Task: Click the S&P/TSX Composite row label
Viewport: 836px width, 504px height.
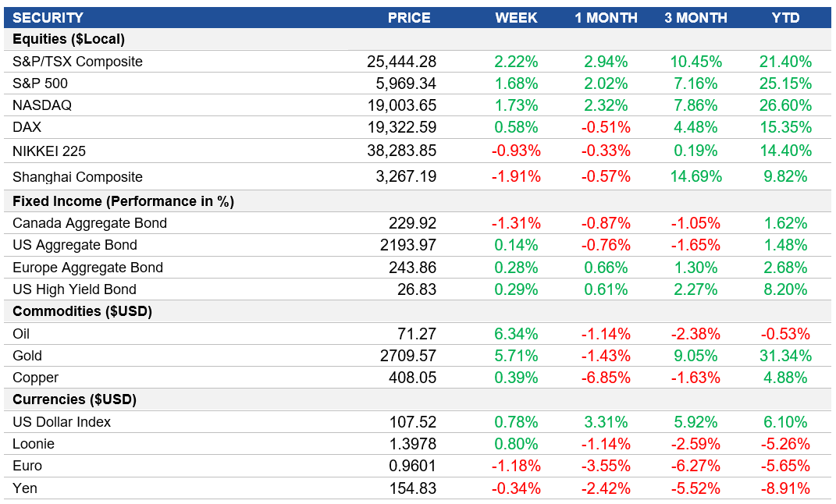Action: [x=76, y=61]
